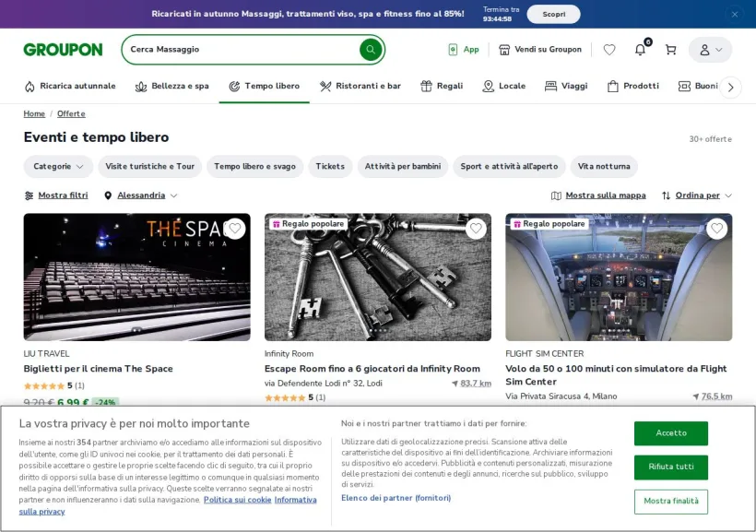Open Escape Room Infinity Room deal title
This screenshot has width=756, height=532.
(372, 369)
